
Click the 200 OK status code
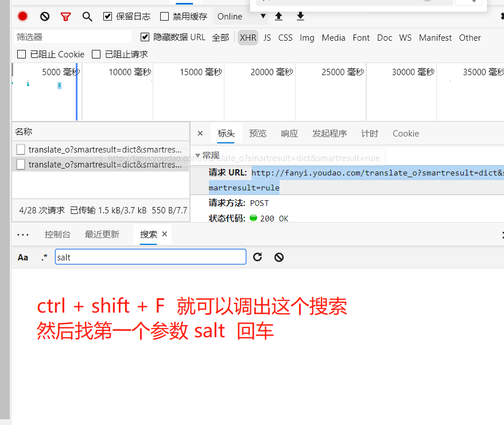274,219
